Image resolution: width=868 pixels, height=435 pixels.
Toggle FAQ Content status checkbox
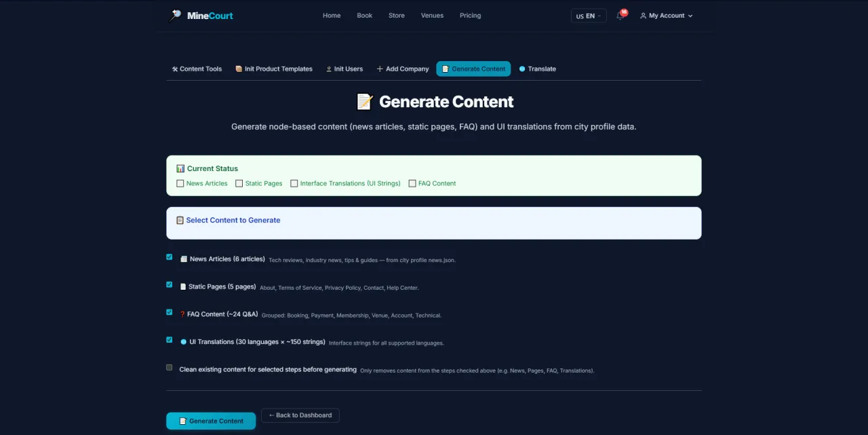tap(412, 183)
